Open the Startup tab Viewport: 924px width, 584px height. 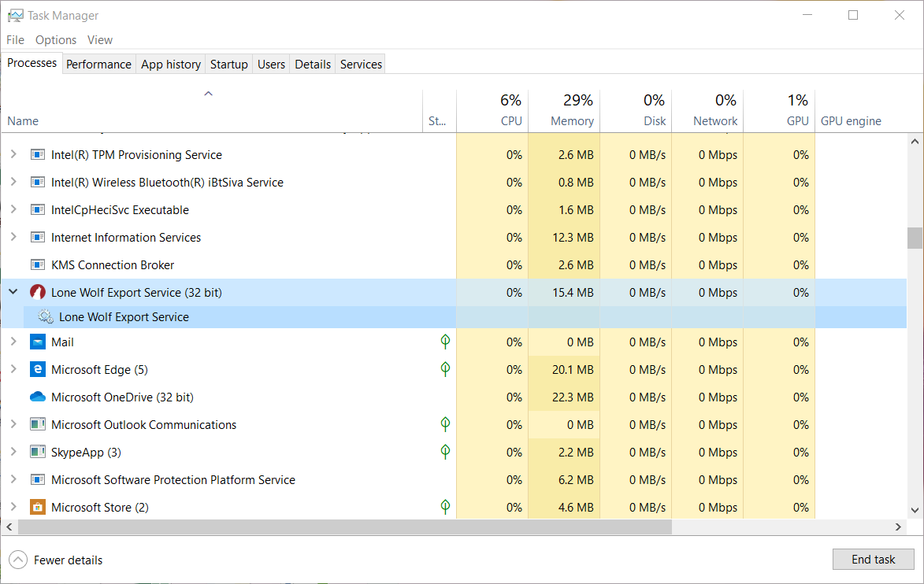pyautogui.click(x=229, y=65)
